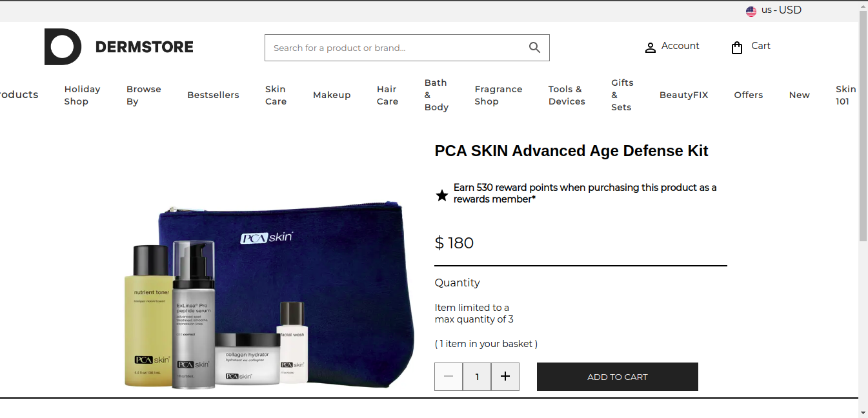Screen dimensions: 868x418
Task: Click the rewards star icon
Action: 442,195
